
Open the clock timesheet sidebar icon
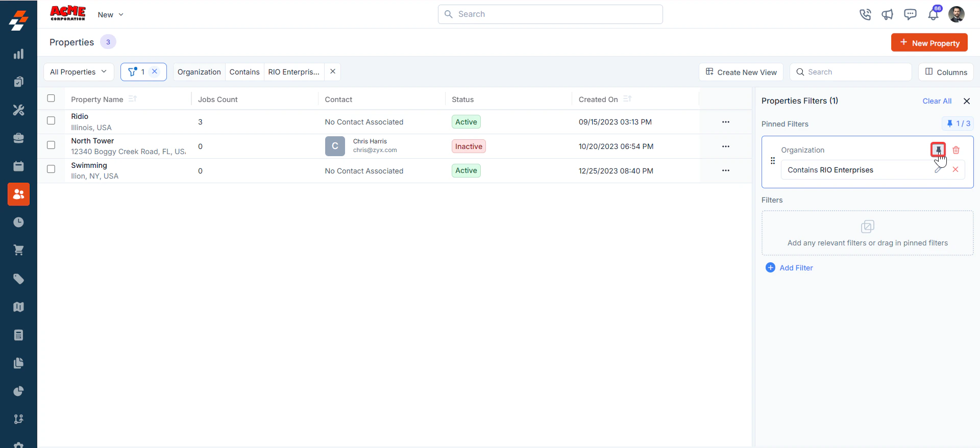point(18,222)
